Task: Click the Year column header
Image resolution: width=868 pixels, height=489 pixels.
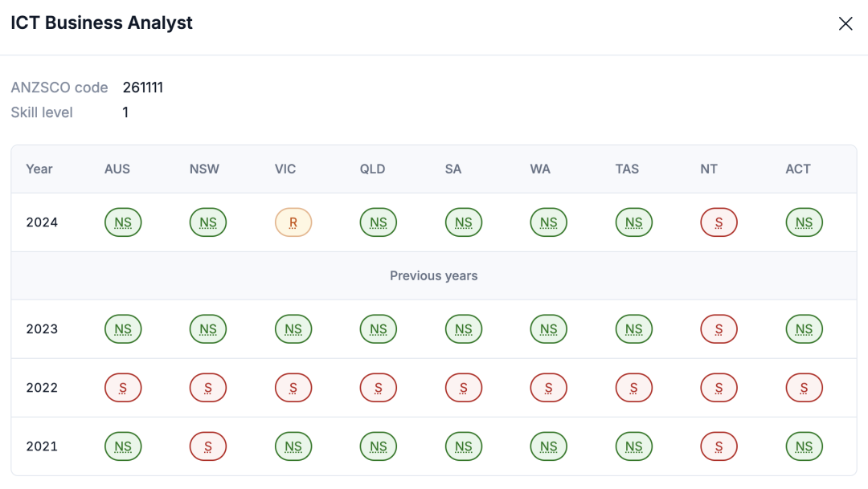Action: pyautogui.click(x=39, y=169)
